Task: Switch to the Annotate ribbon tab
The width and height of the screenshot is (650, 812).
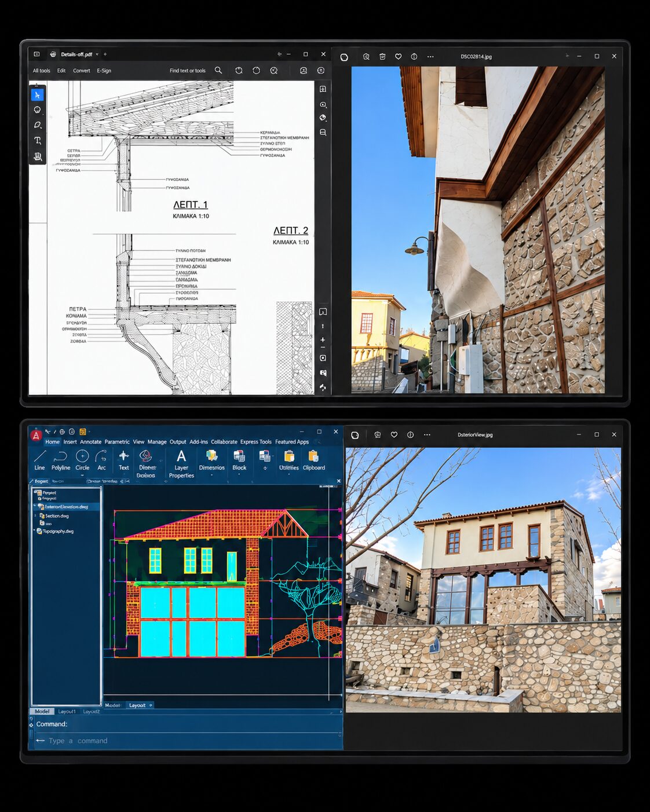Action: click(x=90, y=442)
